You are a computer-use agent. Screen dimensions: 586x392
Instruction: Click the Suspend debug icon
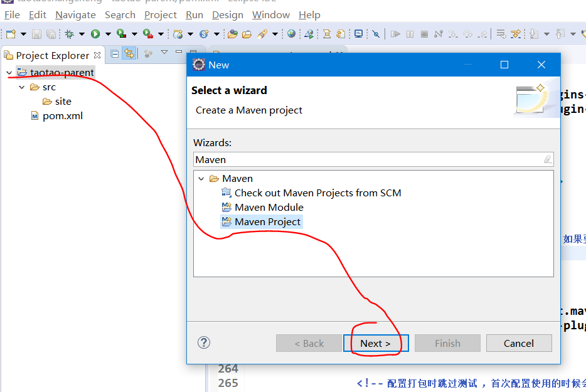click(410, 34)
